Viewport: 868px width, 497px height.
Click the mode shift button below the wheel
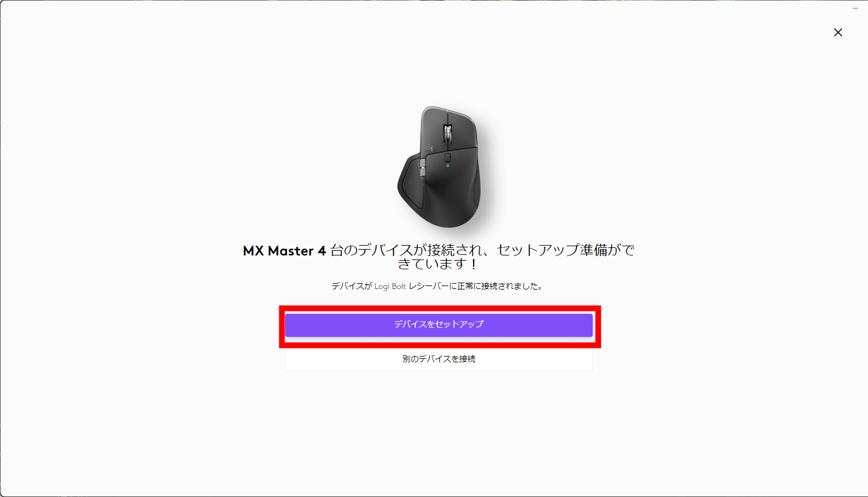click(x=448, y=158)
